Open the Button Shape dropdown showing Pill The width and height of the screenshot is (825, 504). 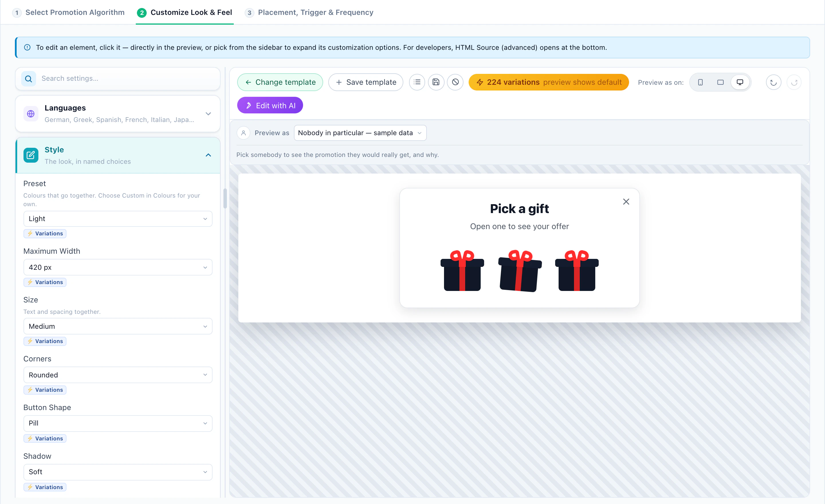[118, 423]
